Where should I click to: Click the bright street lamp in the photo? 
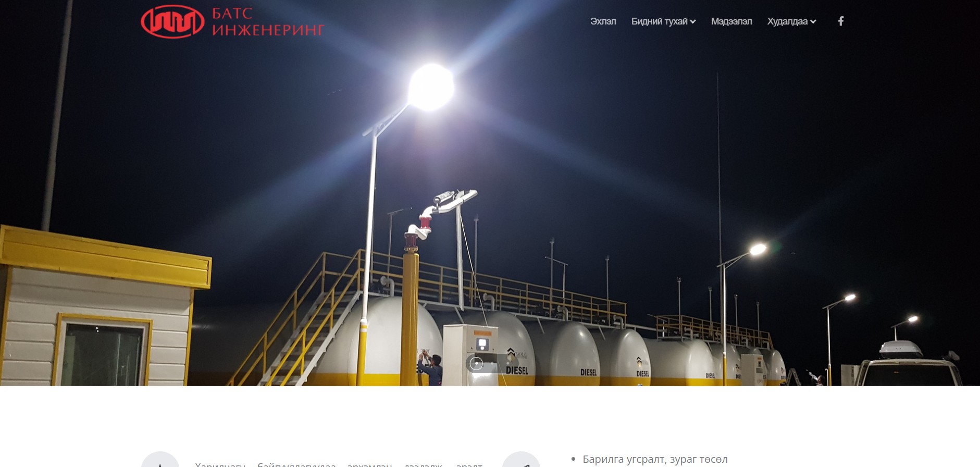pos(431,87)
